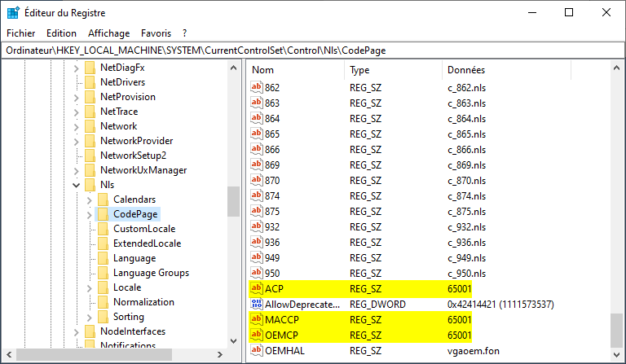
Task: Click the CodePage folder icon in the tree
Action: click(102, 214)
